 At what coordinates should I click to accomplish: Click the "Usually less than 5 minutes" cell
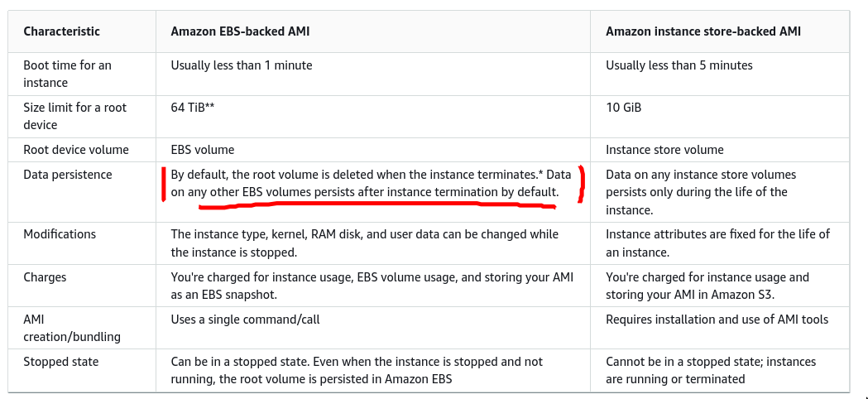(679, 65)
